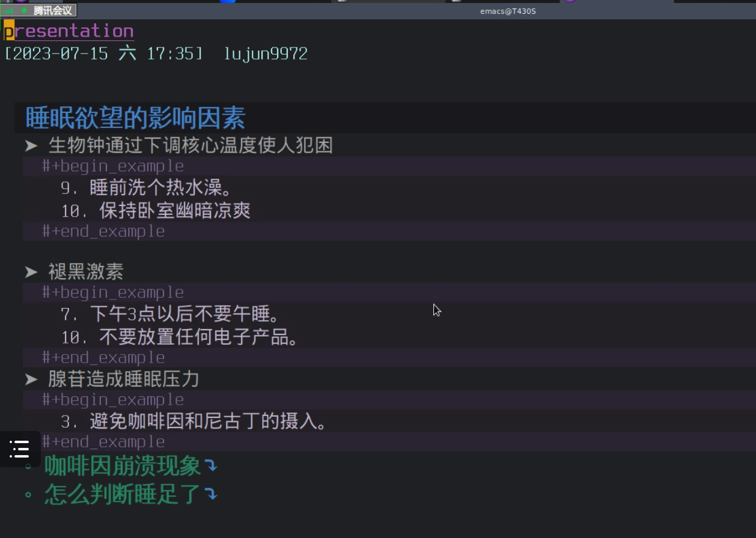
Task: Select the emacs@T430S window title
Action: pyautogui.click(x=508, y=10)
